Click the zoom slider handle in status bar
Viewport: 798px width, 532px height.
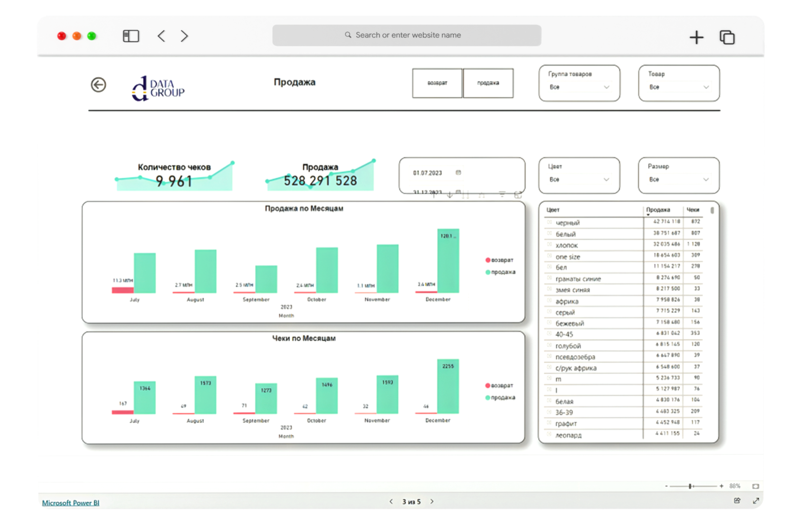[690, 486]
